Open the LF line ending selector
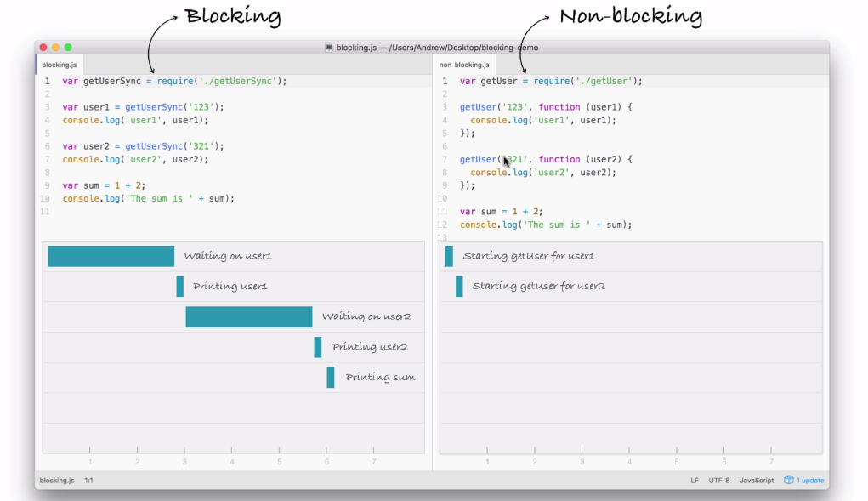This screenshot has height=501, width=868. pos(695,481)
